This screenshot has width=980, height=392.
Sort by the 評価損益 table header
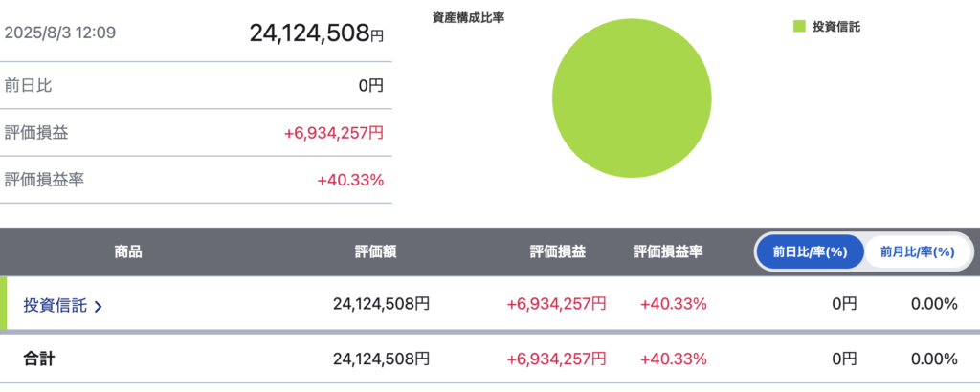[x=558, y=252]
